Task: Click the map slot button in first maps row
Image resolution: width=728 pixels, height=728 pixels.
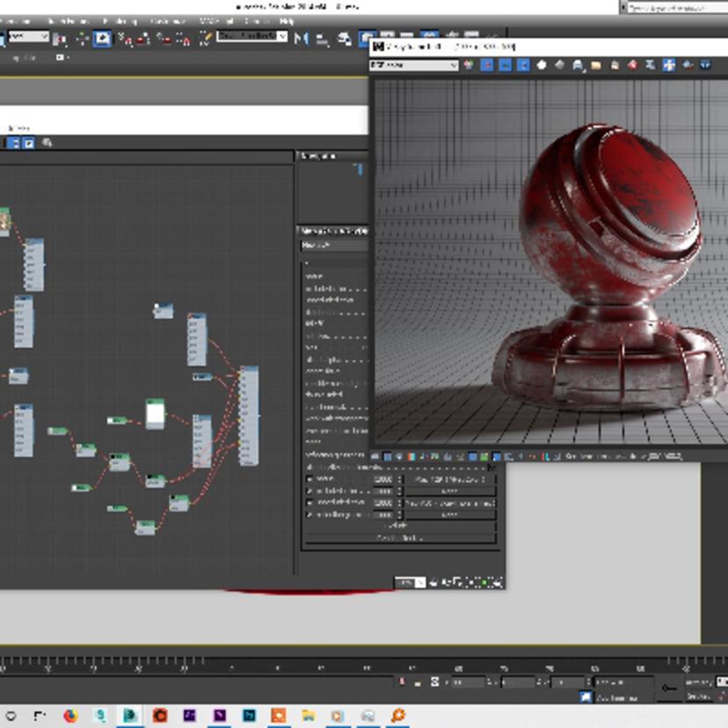Action: (449, 480)
